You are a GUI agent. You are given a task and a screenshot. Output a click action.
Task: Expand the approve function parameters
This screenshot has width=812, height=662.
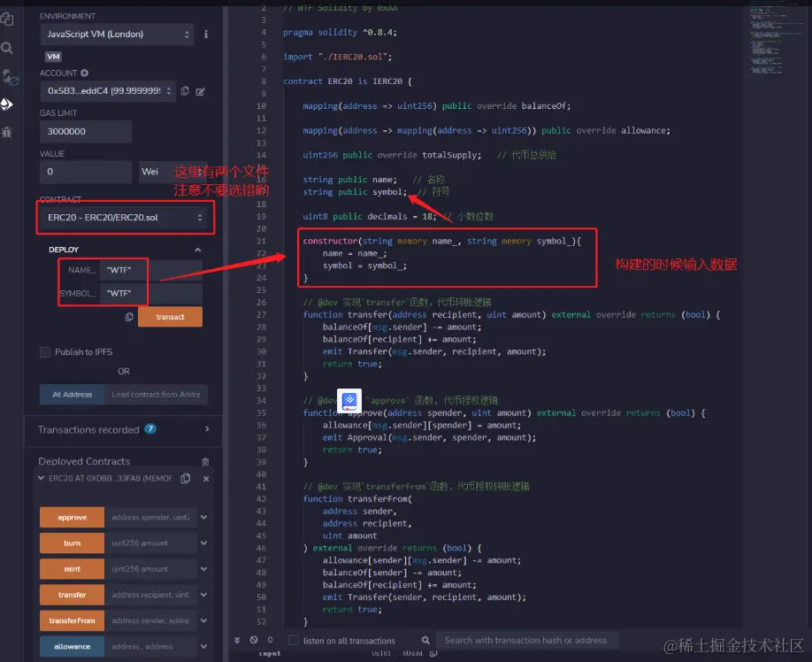(204, 518)
